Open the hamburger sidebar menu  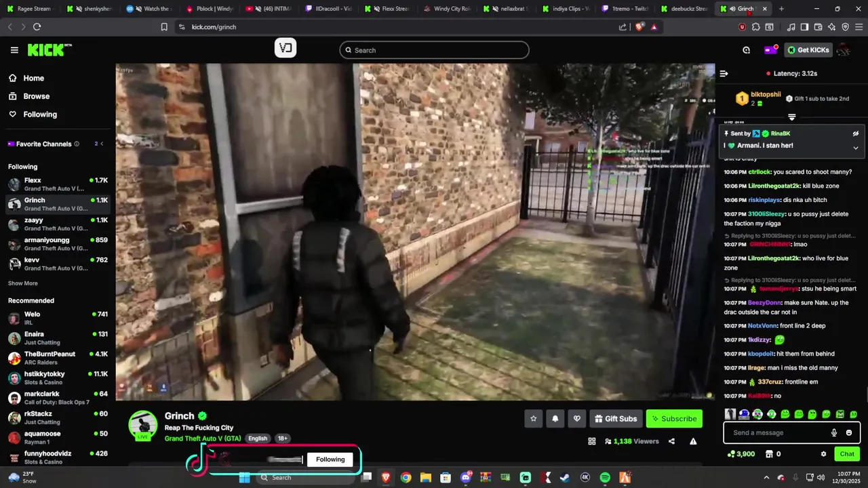14,50
